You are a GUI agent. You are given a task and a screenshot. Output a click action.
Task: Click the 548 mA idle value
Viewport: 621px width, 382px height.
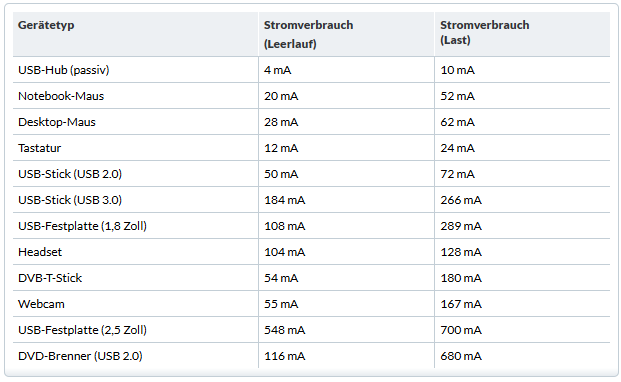285,330
